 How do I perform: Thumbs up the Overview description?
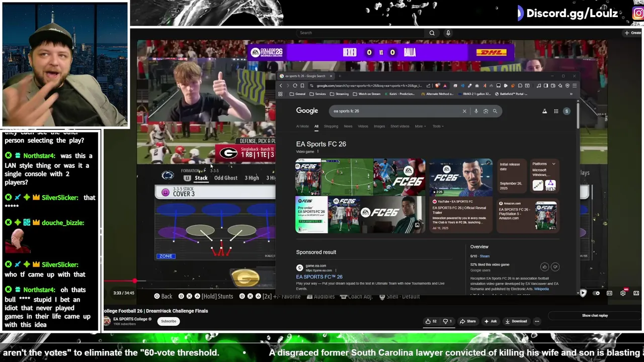(x=544, y=267)
